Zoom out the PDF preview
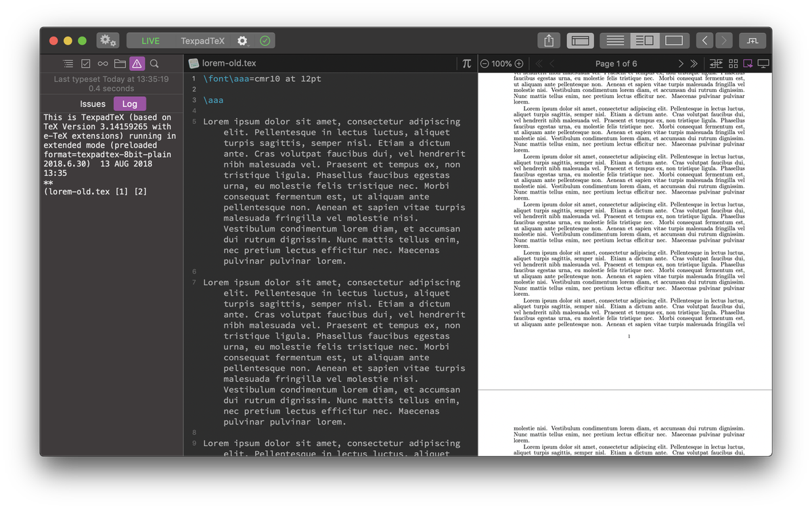The image size is (812, 509). [484, 64]
